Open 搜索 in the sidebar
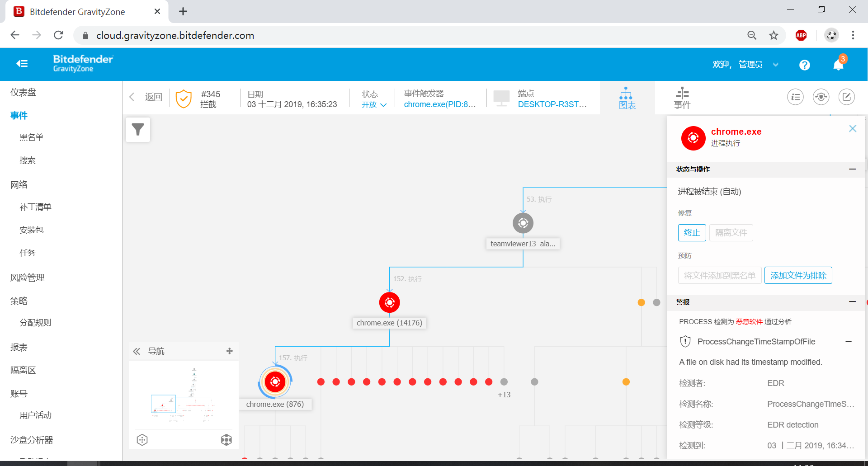Viewport: 868px width, 466px height. point(27,160)
